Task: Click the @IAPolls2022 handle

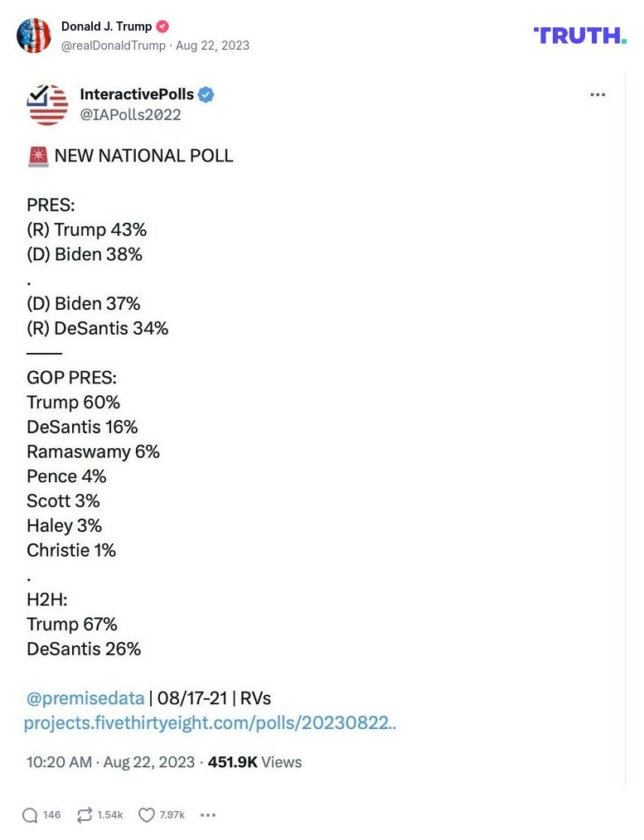Action: click(129, 115)
